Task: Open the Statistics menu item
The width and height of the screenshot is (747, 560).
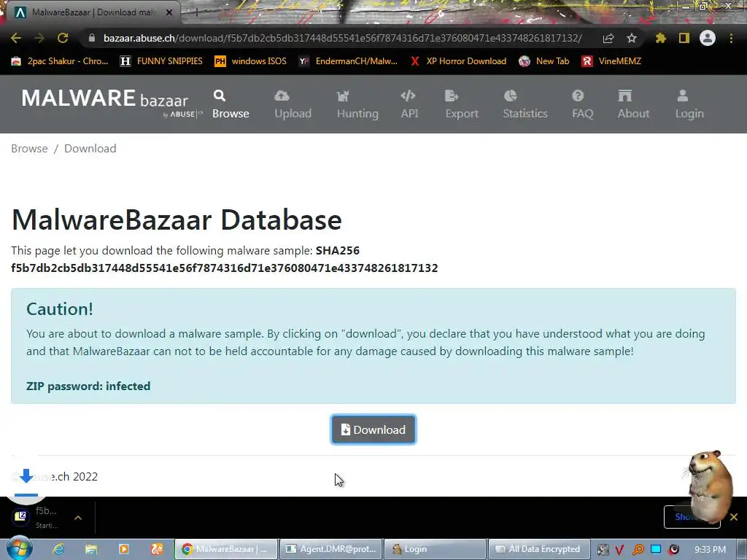Action: coord(525,104)
